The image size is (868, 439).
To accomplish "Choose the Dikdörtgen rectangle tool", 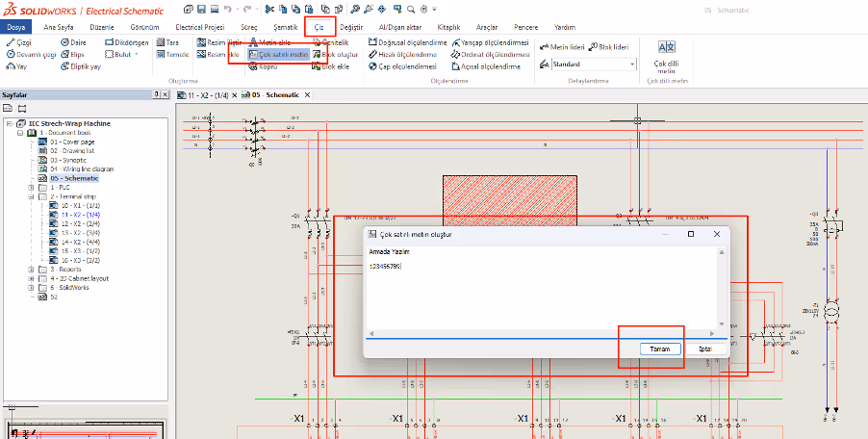I will click(x=125, y=42).
